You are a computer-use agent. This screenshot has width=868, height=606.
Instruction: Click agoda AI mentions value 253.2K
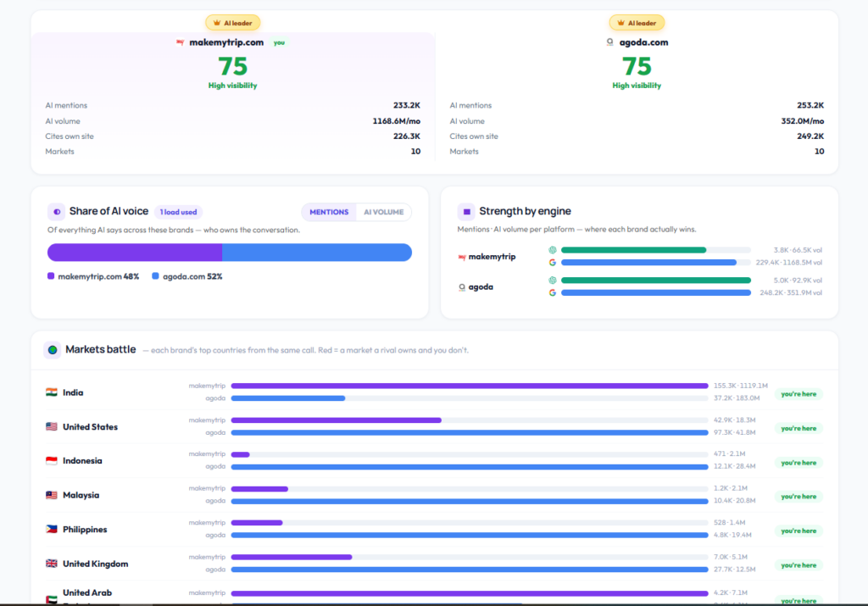click(810, 105)
